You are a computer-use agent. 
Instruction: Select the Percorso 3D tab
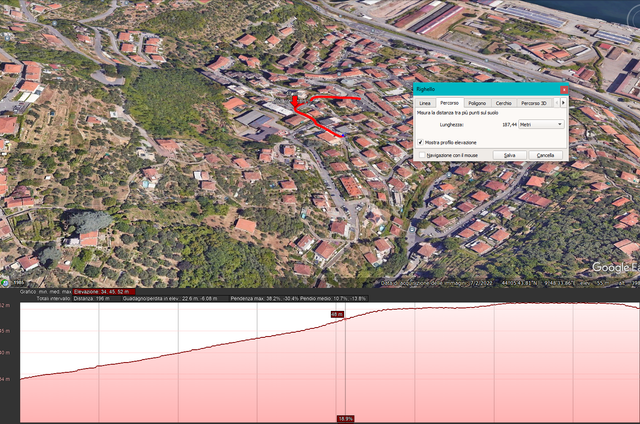point(533,103)
